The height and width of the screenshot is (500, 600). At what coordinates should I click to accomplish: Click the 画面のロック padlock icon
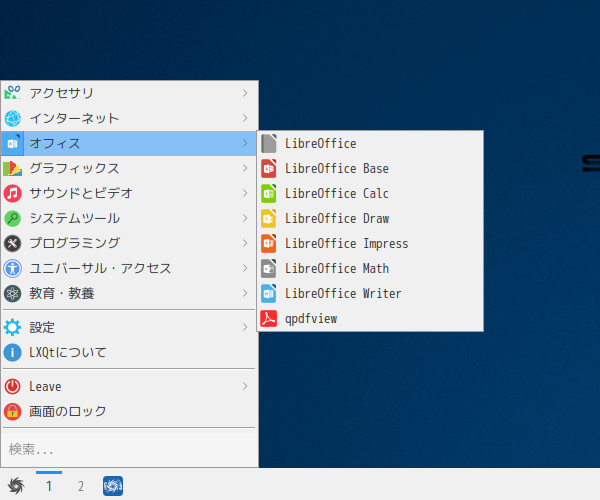(x=12, y=411)
